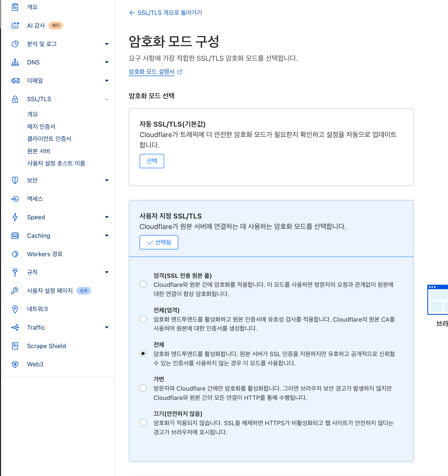Select the 끄기(안전하지 않음) radio option
448x476 pixels.
coord(143,423)
